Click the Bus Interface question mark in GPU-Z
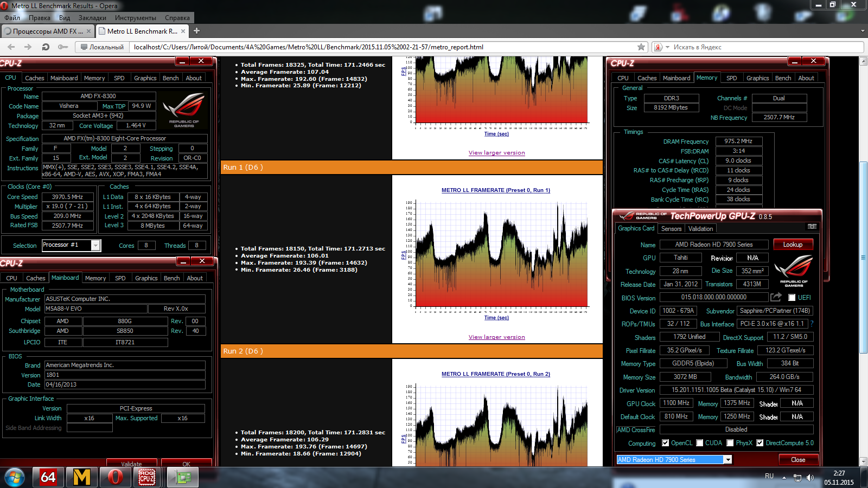 pyautogui.click(x=812, y=324)
